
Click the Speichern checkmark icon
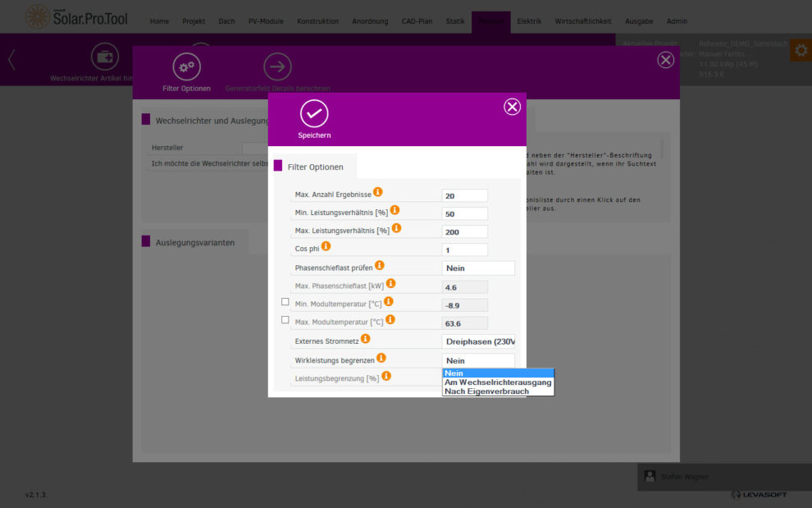point(314,113)
